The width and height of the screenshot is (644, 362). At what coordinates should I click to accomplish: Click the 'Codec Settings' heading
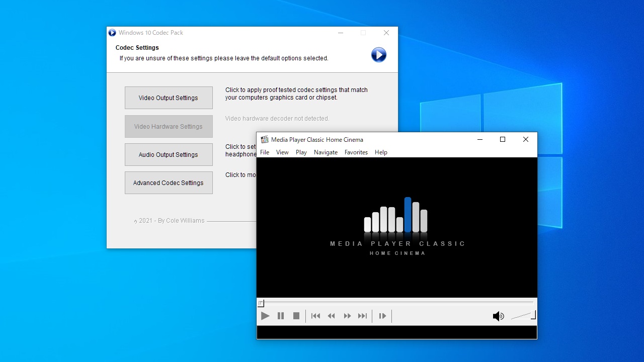point(137,48)
